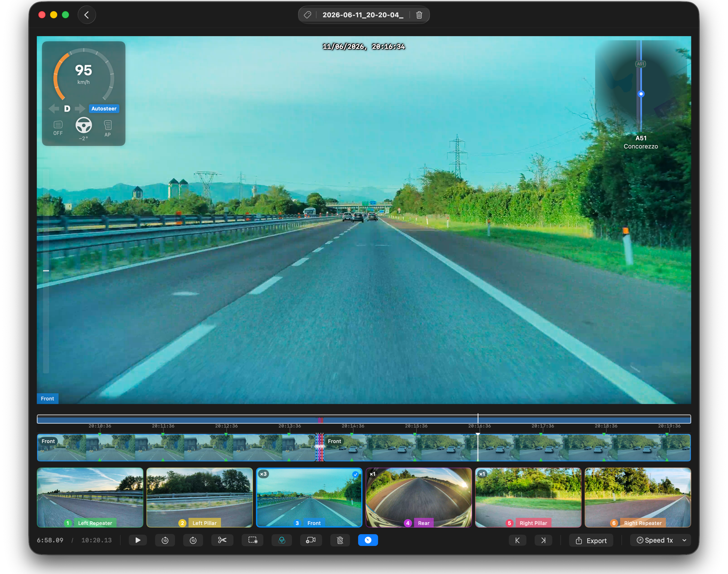Viewport: 728px width, 574px height.
Task: Click the 11/06/2026, 20:16:34 timestamp
Action: [364, 46]
